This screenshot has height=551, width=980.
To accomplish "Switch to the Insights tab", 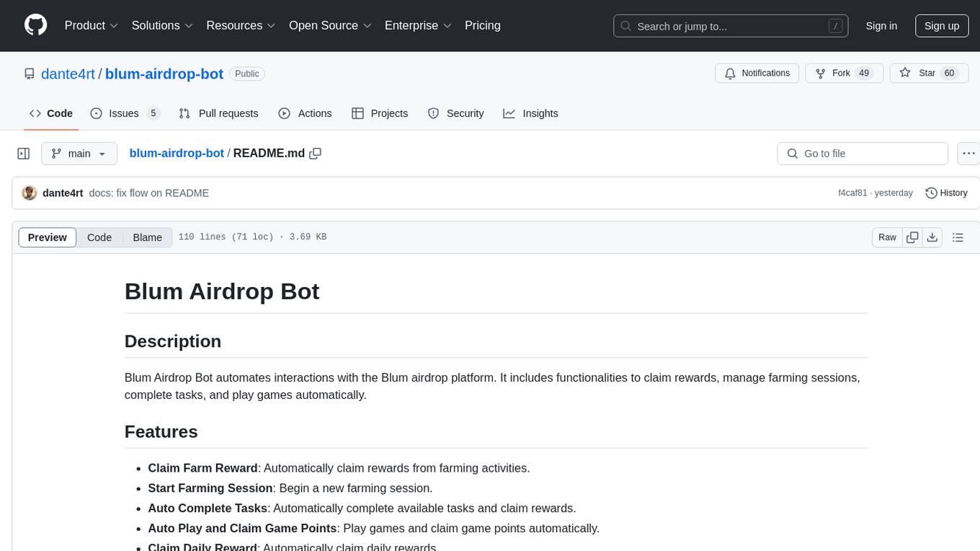I will pyautogui.click(x=530, y=113).
